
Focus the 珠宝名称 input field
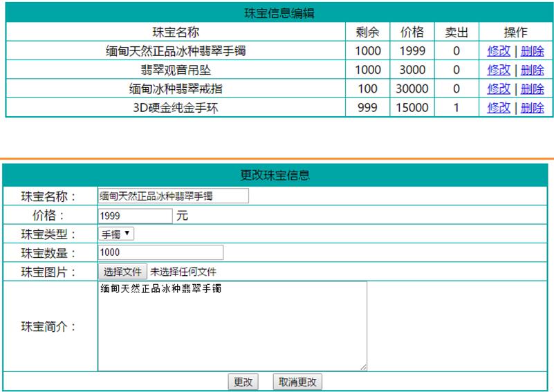[173, 196]
